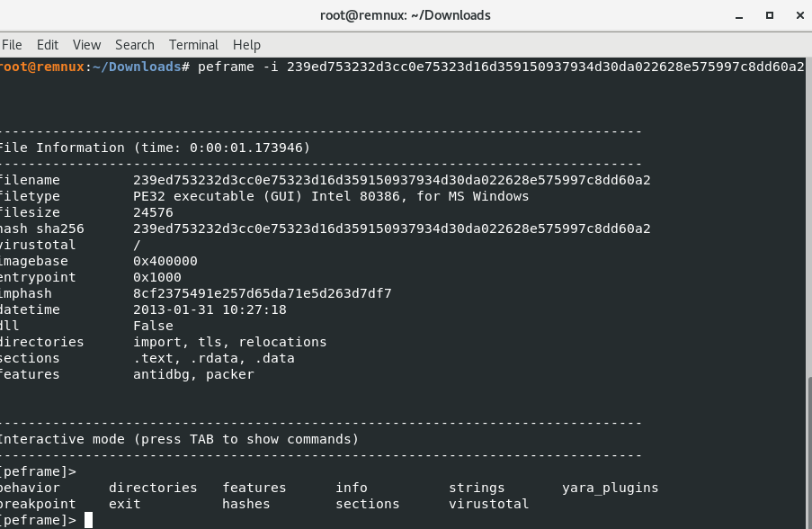Click the dll value 'False'
The height and width of the screenshot is (529, 812).
click(153, 326)
